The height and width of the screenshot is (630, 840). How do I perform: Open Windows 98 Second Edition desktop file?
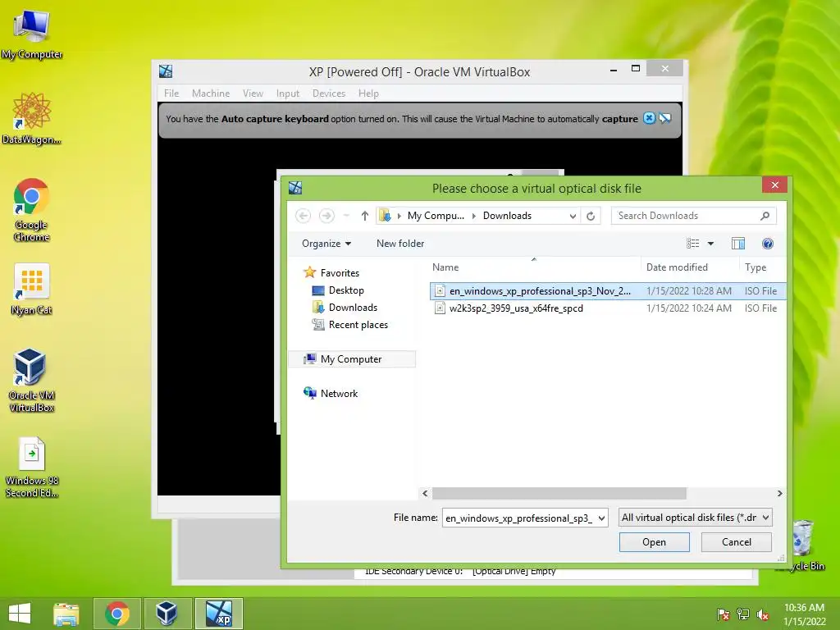point(32,467)
